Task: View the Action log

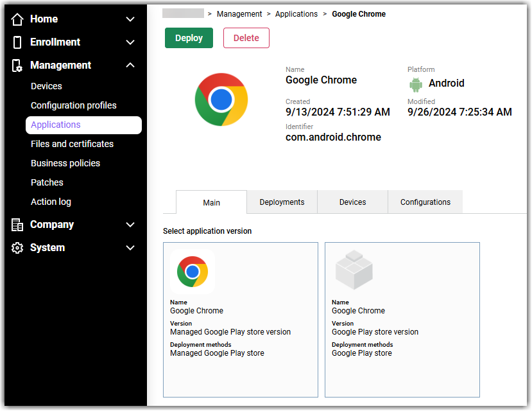Action: click(x=51, y=202)
